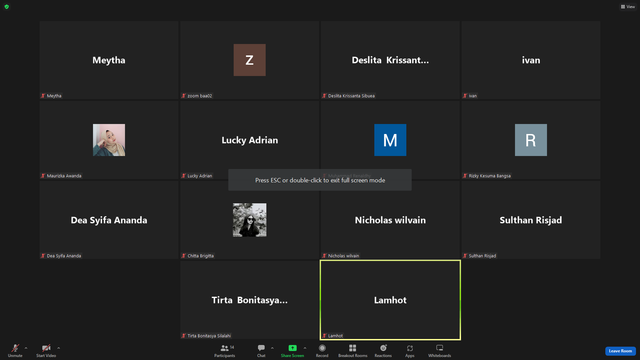Click the 'Maurizka Awanda' name label

[x=64, y=176]
